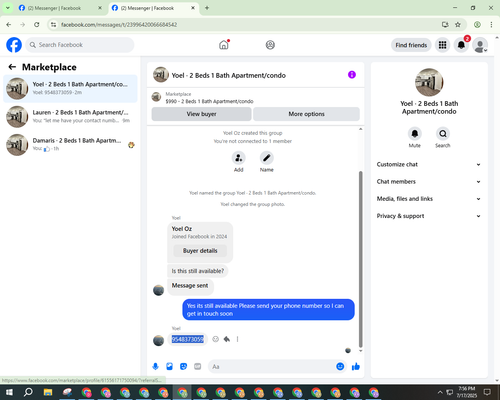
Task: Expand Privacy & support section
Action: pos(429,216)
